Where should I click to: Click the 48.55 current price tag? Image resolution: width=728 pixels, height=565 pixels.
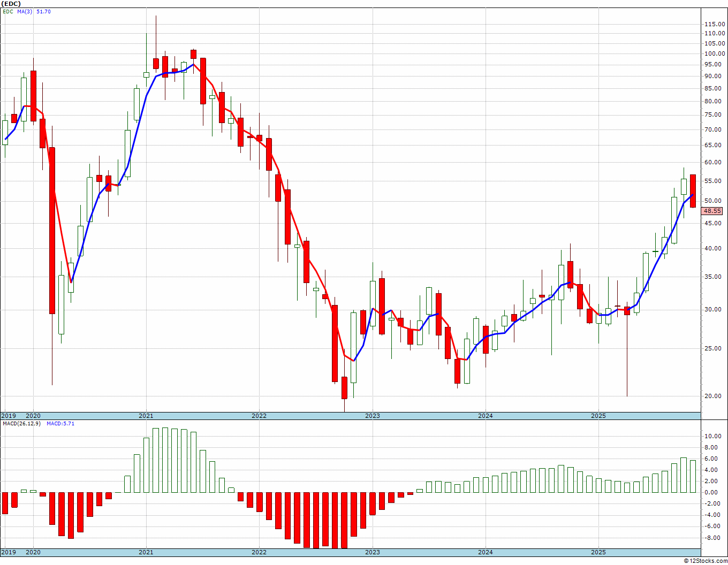[712, 211]
